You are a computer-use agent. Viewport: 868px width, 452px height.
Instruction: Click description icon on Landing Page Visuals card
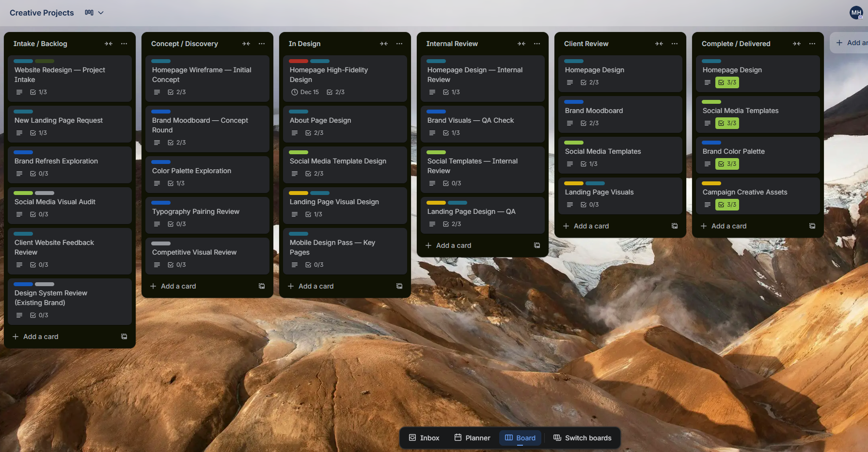[570, 205]
